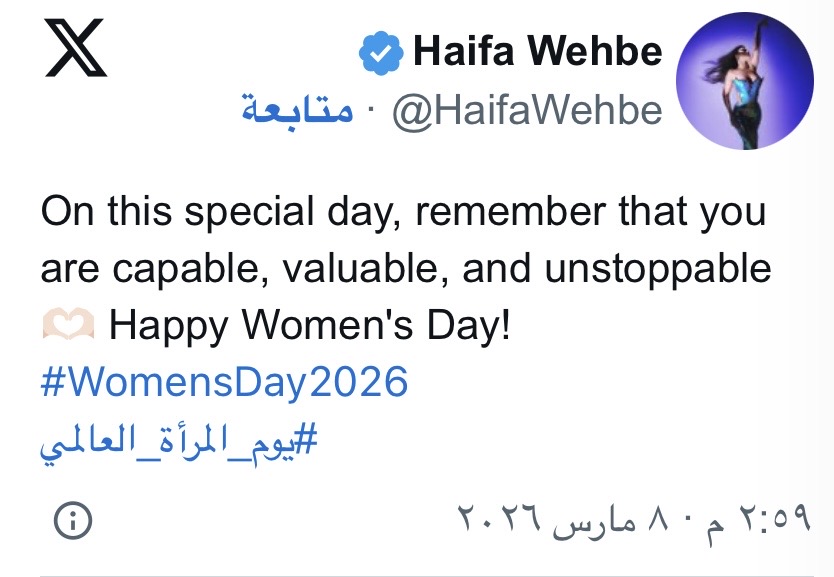This screenshot has height=577, width=834.
Task: Click the "Happy Women's Day!" text
Action: (309, 325)
